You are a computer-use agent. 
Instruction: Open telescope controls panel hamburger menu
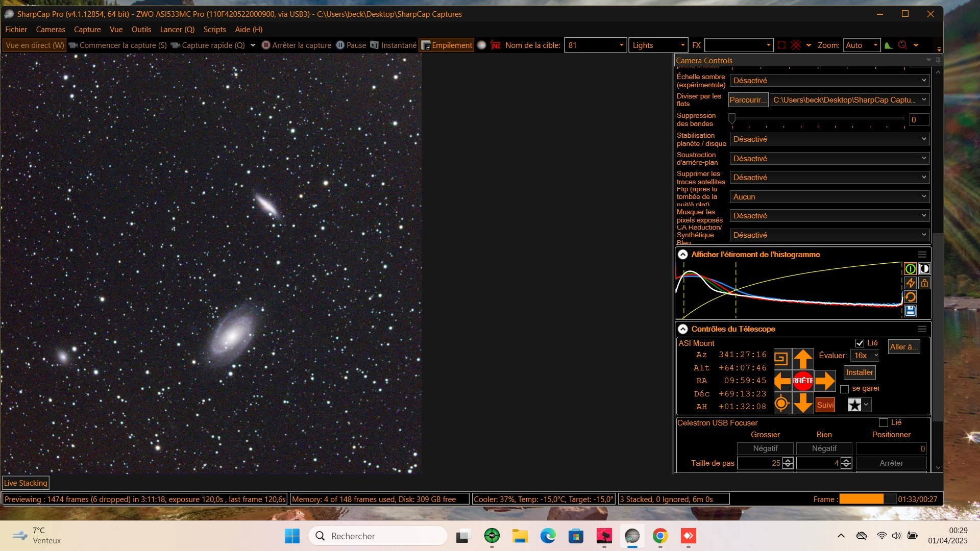(x=922, y=329)
